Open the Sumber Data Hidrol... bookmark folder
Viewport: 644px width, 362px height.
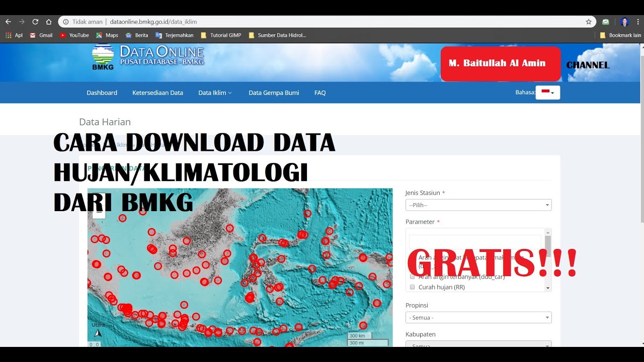(277, 35)
